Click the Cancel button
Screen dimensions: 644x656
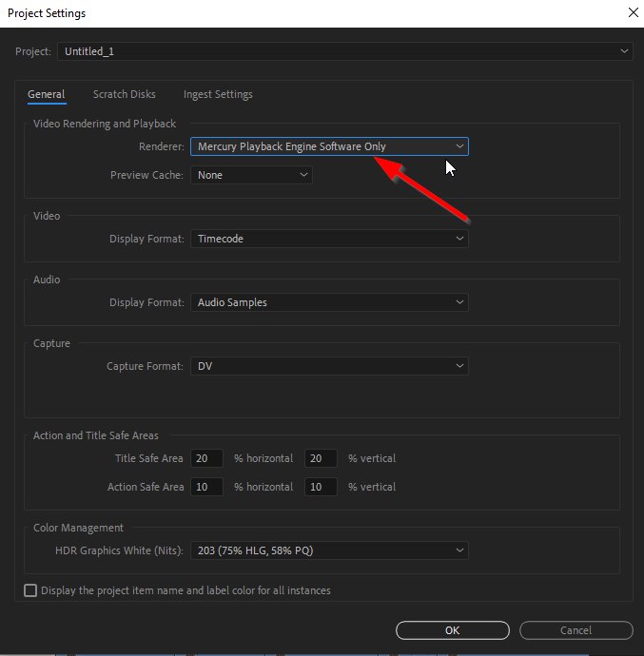coord(576,630)
